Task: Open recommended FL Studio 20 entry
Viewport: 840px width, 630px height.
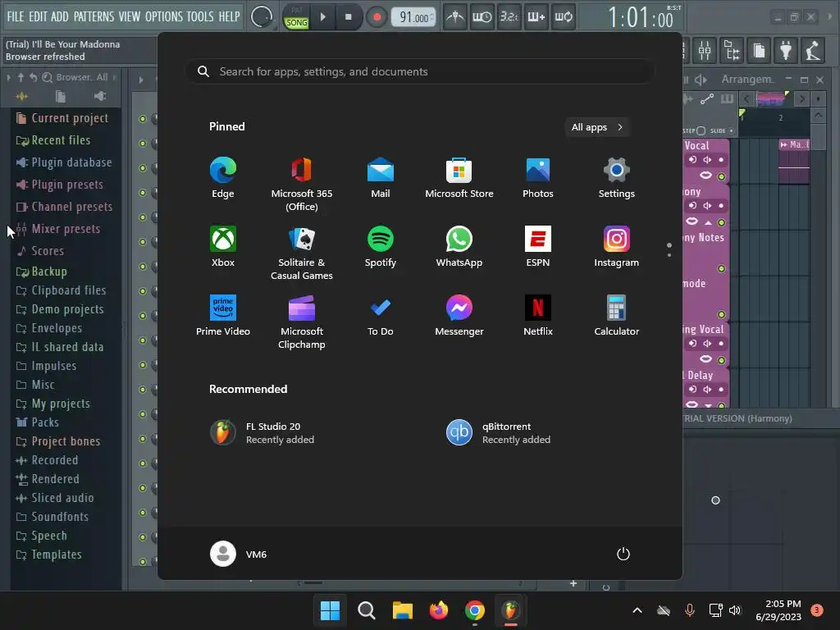Action: click(x=262, y=433)
